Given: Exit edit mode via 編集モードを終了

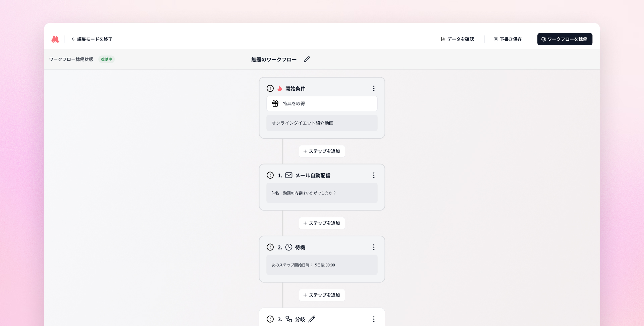Looking at the screenshot, I should 92,39.
